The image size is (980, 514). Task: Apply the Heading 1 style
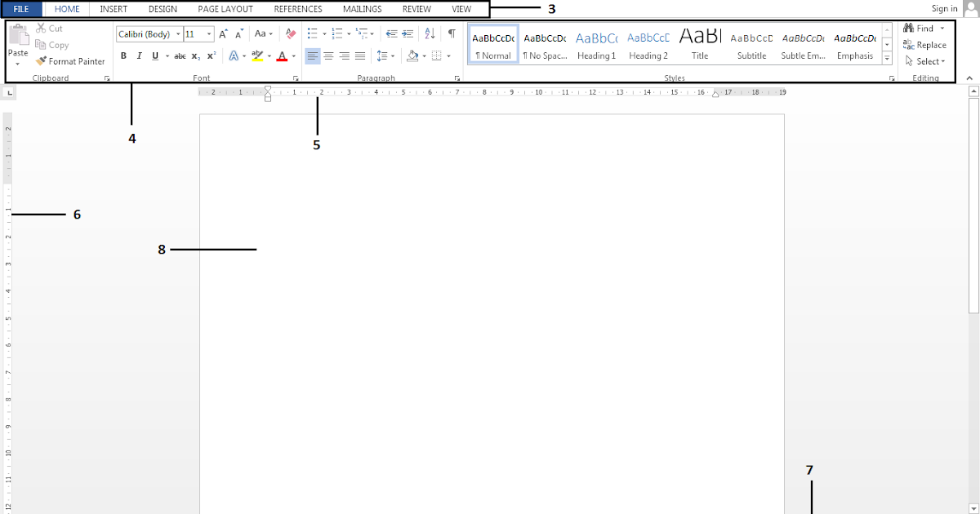point(597,45)
